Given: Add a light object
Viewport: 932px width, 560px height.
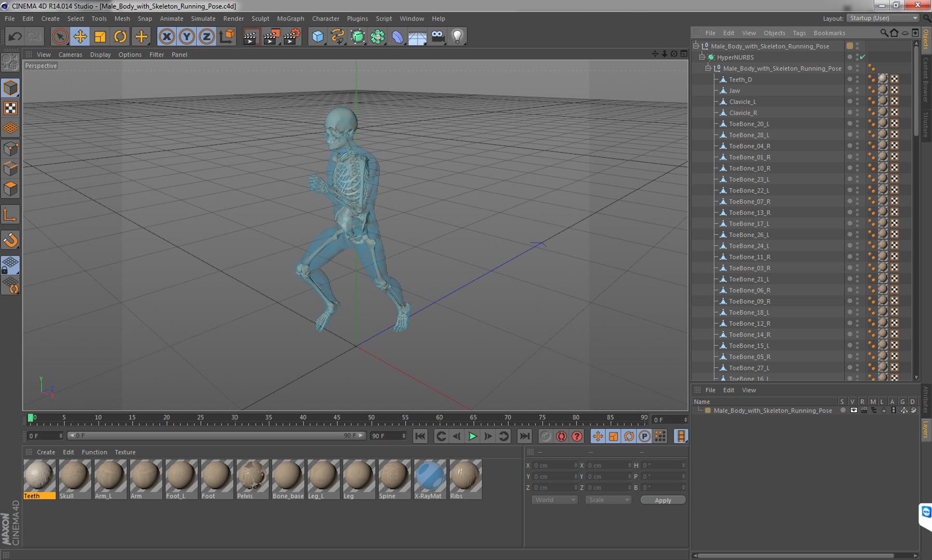Looking at the screenshot, I should point(458,36).
